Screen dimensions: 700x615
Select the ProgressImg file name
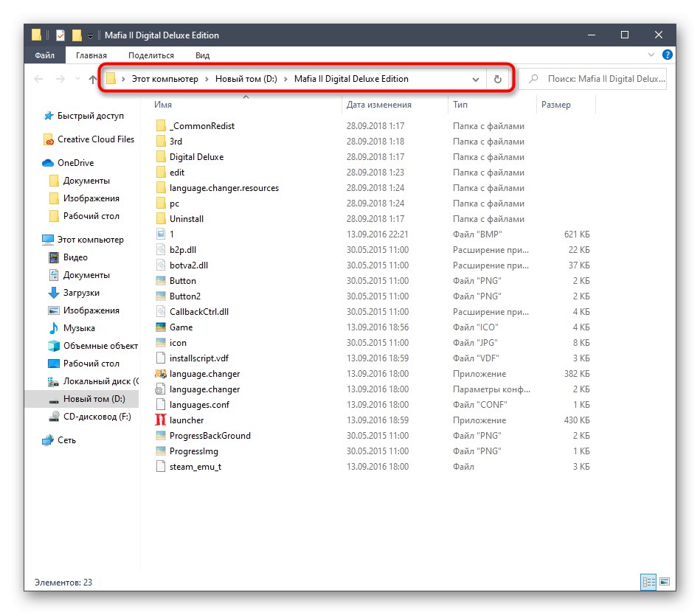pyautogui.click(x=194, y=451)
